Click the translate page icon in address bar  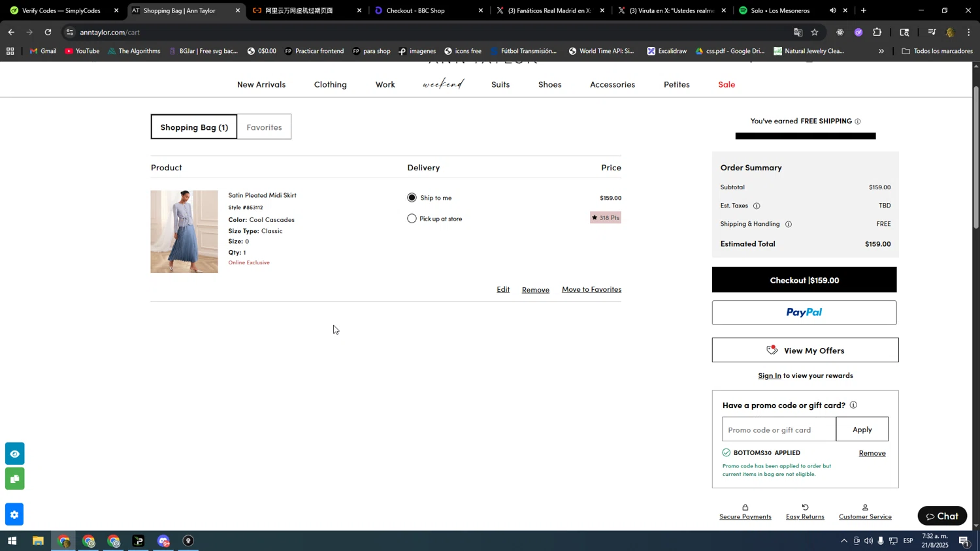[x=798, y=32]
